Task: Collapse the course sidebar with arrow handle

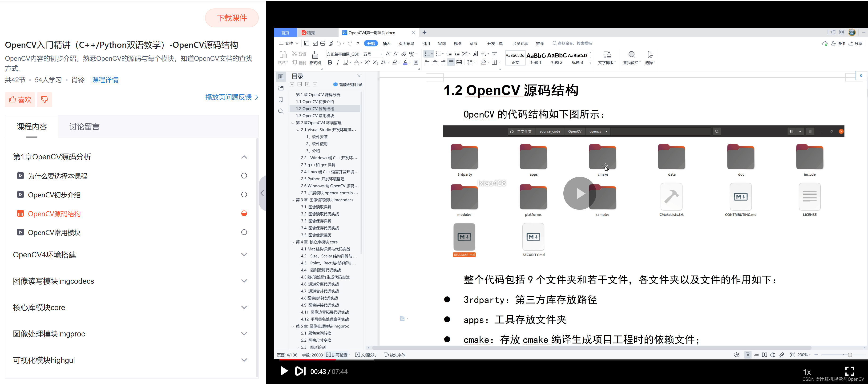Action: [262, 193]
